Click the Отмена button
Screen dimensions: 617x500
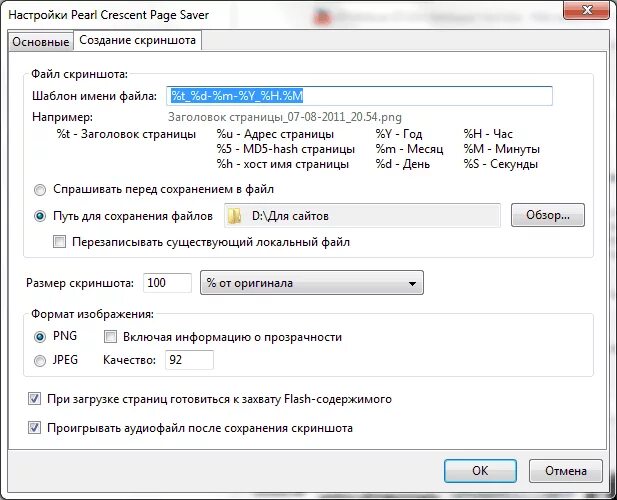pos(565,471)
